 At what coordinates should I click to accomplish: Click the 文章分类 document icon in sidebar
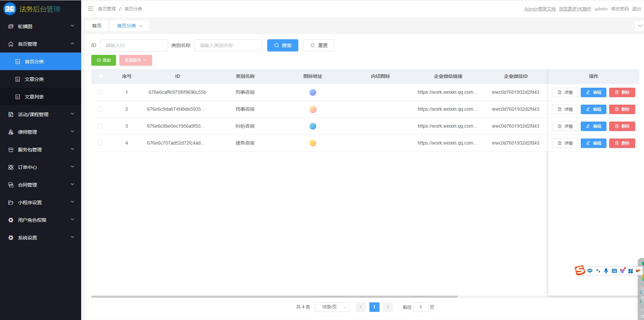coord(18,79)
